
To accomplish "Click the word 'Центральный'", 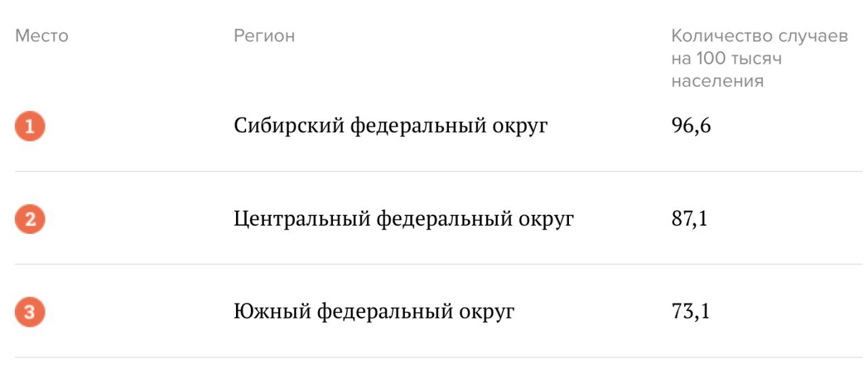I will (301, 219).
